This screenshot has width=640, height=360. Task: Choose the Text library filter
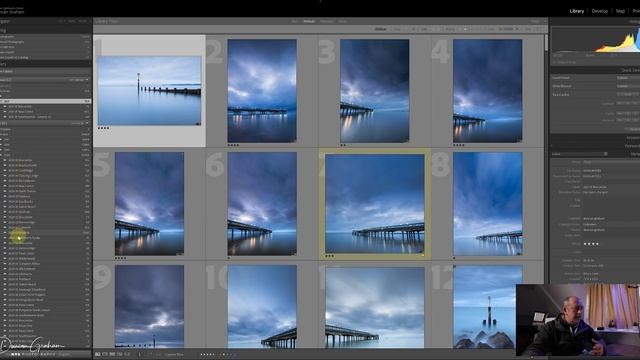[x=295, y=21]
